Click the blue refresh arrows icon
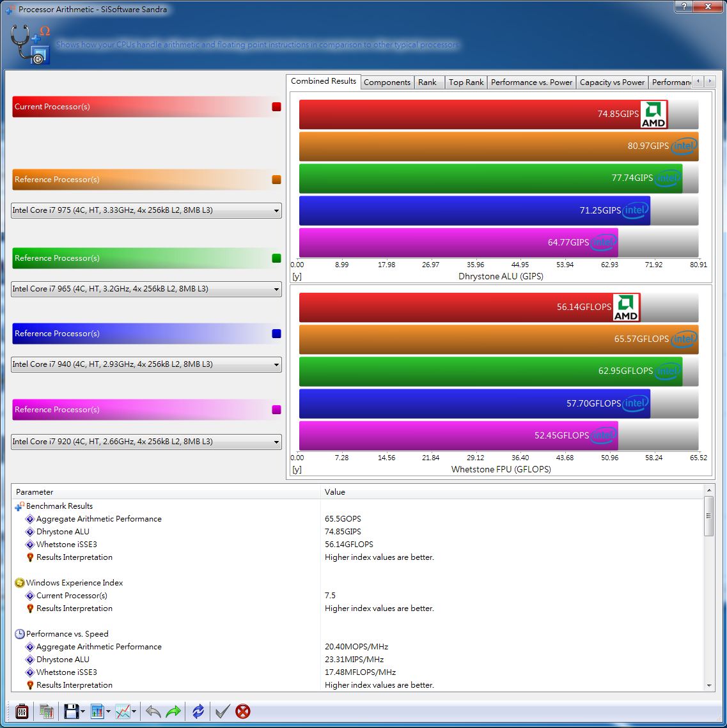Image resolution: width=727 pixels, height=728 pixels. 198,711
